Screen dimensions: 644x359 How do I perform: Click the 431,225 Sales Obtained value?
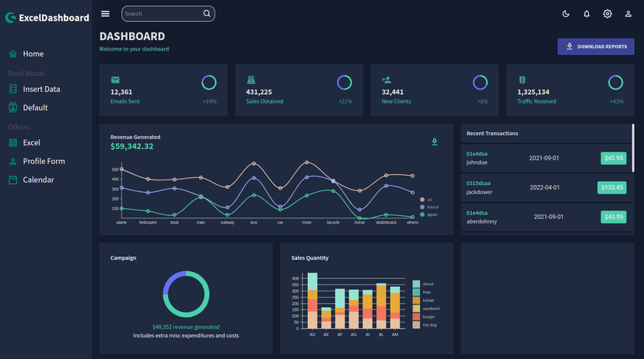pos(259,92)
